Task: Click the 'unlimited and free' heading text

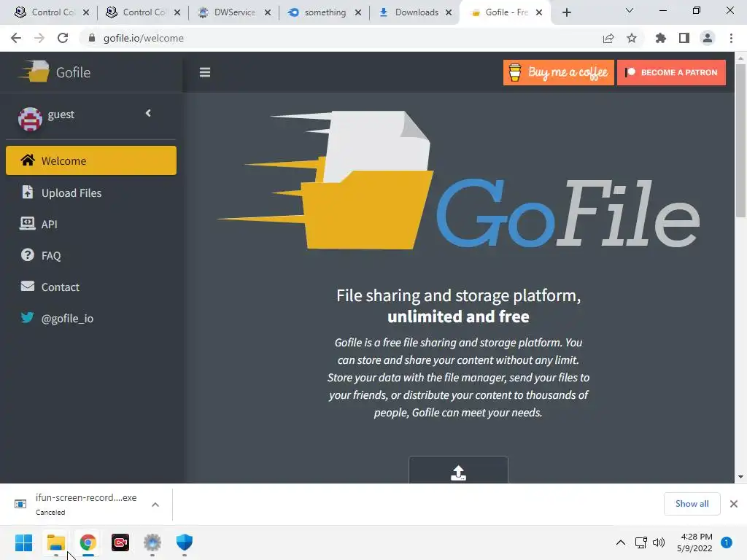Action: point(458,316)
